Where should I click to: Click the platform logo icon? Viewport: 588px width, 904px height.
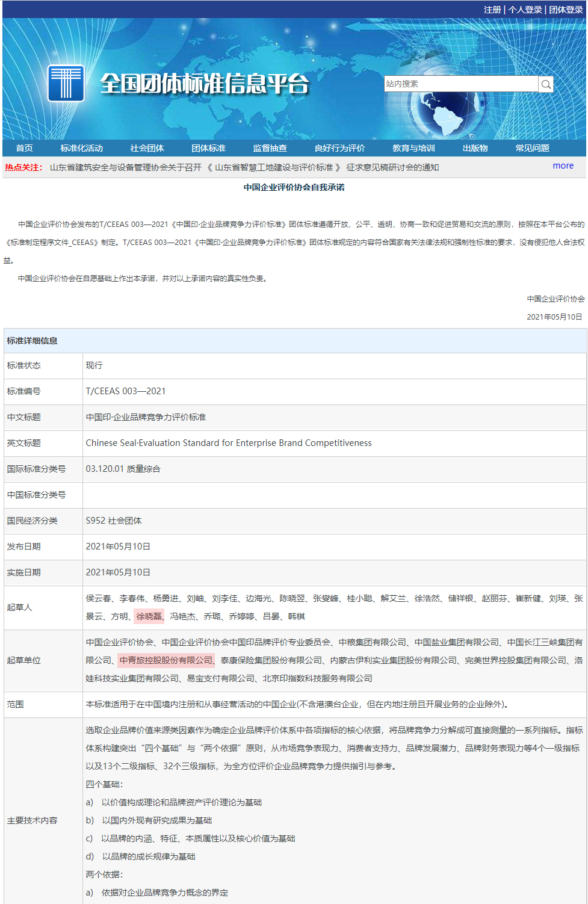tap(66, 83)
